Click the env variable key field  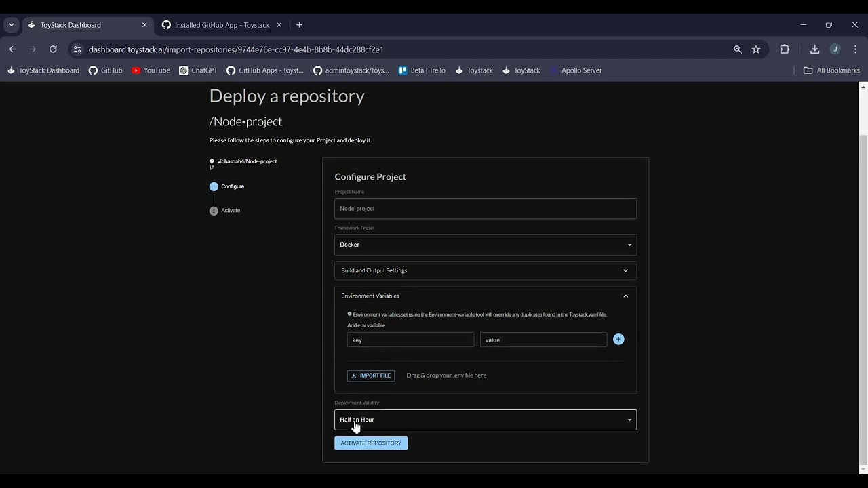point(410,340)
